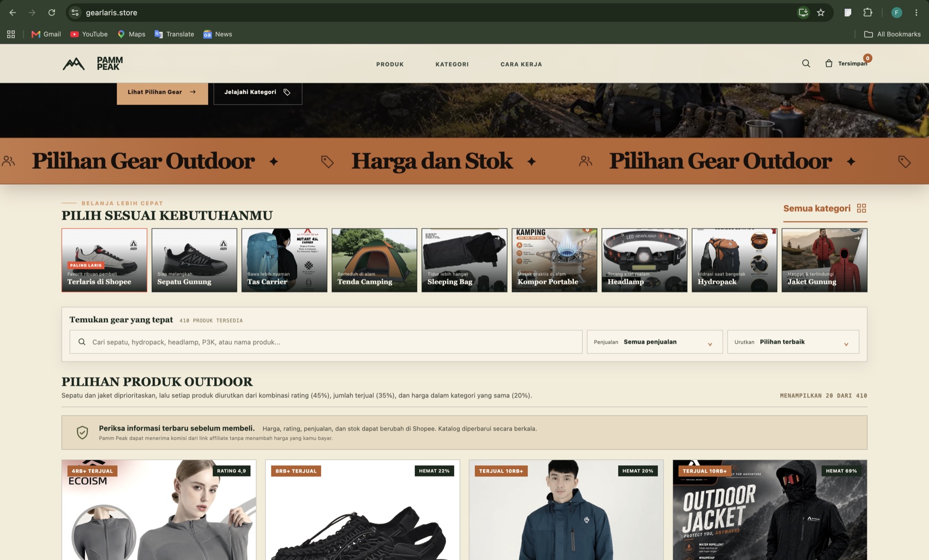
Task: Expand the Urutkan Pilihan terbaik dropdown
Action: pos(793,342)
